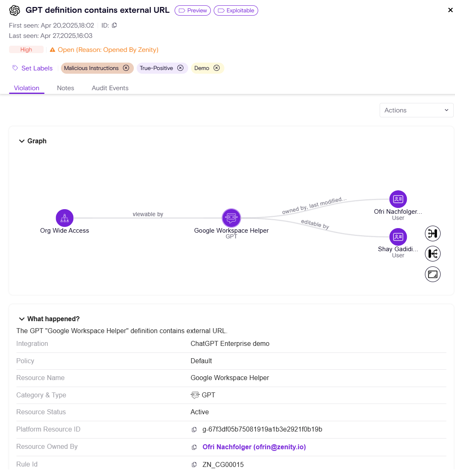Open the Audit Events tab
455x476 pixels.
[x=110, y=88]
